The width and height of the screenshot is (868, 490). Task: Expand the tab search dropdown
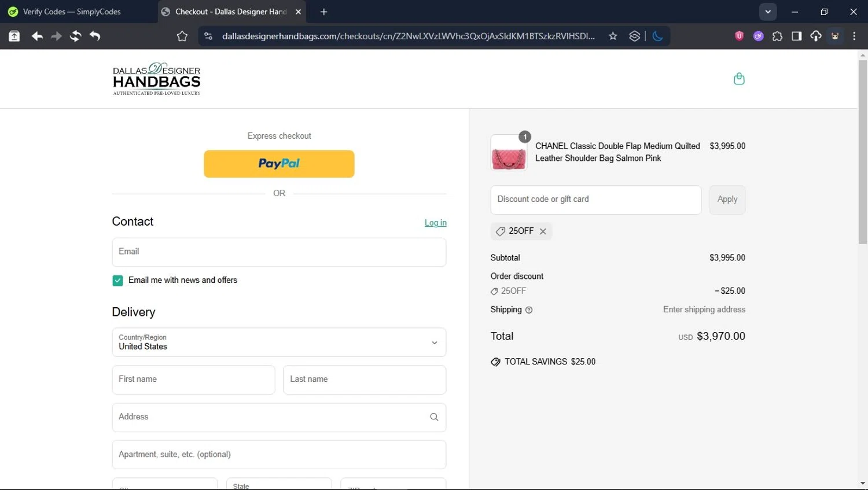[768, 12]
